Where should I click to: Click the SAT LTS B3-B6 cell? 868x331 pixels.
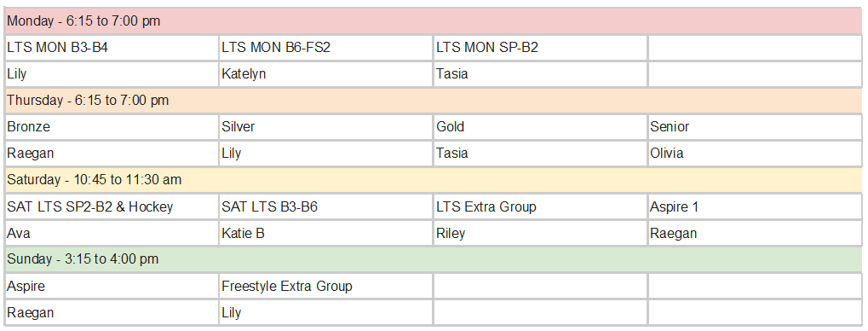(x=325, y=206)
